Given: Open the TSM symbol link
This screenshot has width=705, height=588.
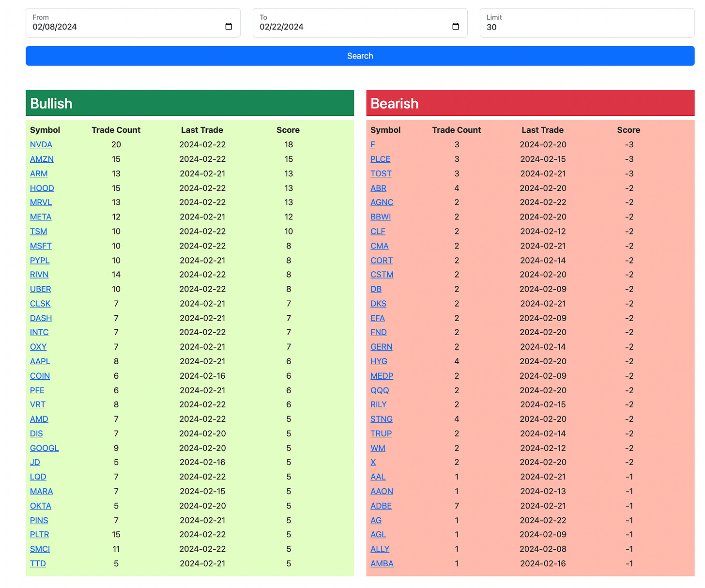Looking at the screenshot, I should (x=39, y=232).
